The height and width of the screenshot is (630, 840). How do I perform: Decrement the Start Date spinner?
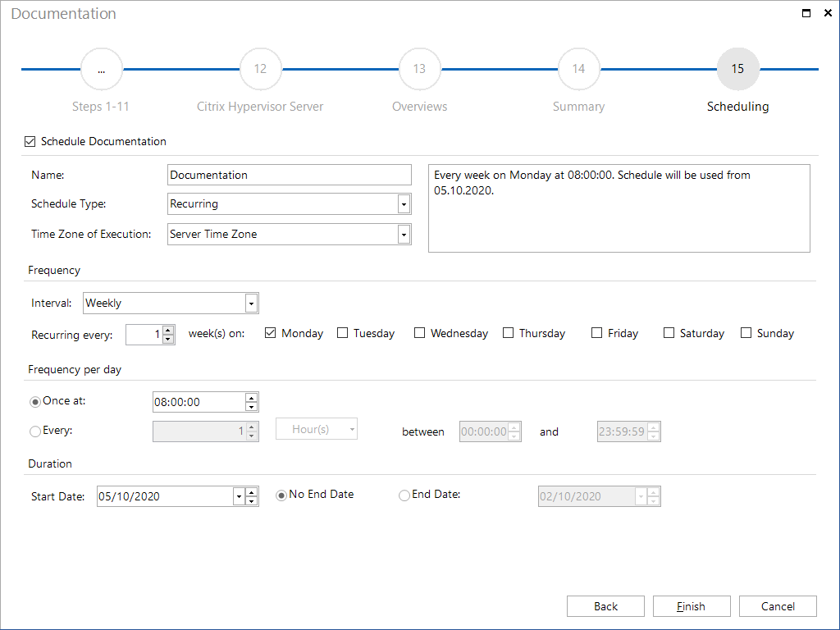(x=251, y=501)
